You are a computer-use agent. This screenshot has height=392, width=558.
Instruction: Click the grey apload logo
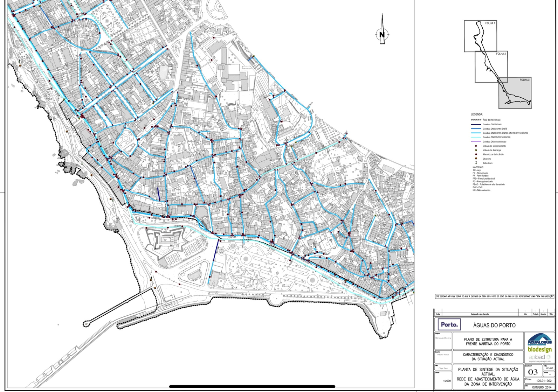click(x=539, y=358)
